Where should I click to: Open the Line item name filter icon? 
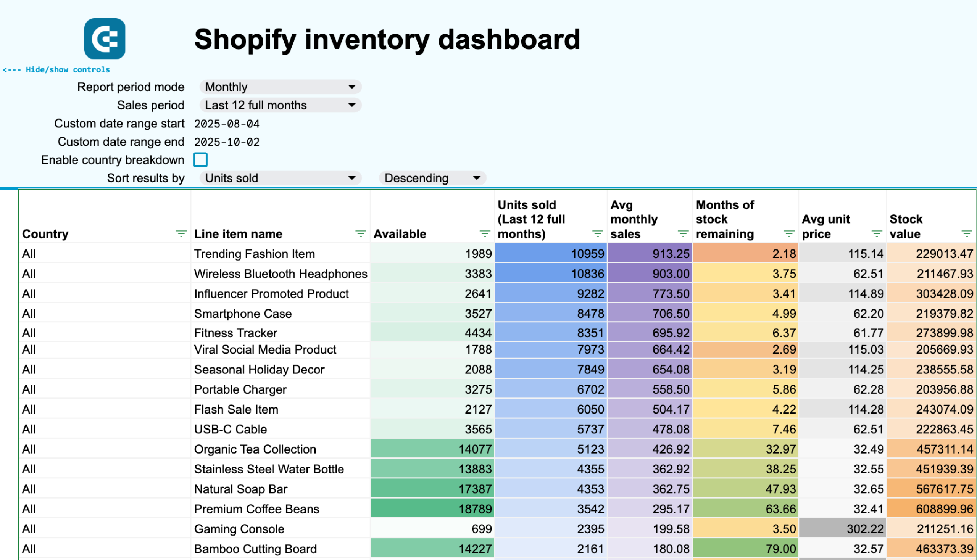pyautogui.click(x=360, y=233)
